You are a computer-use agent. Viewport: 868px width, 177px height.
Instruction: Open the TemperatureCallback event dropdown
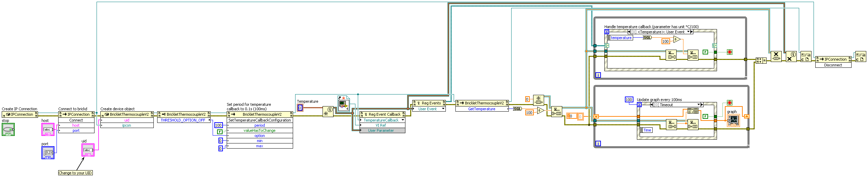click(403, 120)
